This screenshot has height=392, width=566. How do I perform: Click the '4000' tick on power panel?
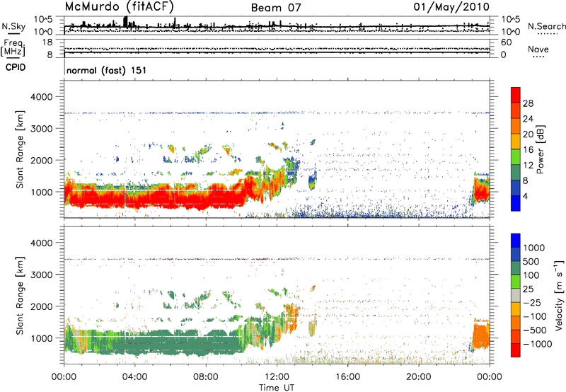pos(41,97)
